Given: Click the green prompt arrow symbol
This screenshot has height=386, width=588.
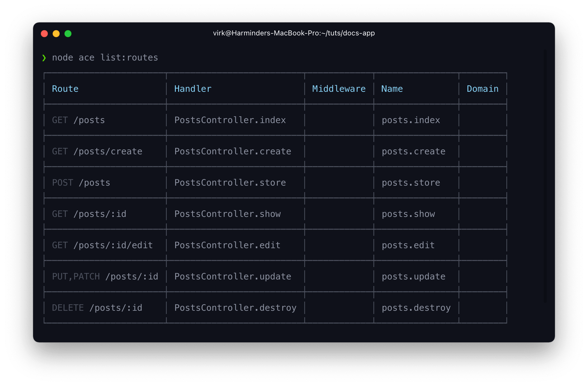Looking at the screenshot, I should pos(44,58).
